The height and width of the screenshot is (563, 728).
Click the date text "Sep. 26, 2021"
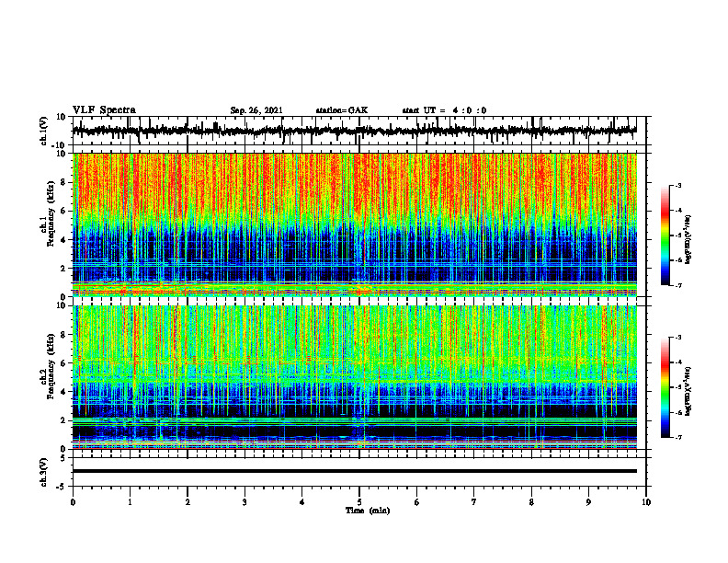256,110
